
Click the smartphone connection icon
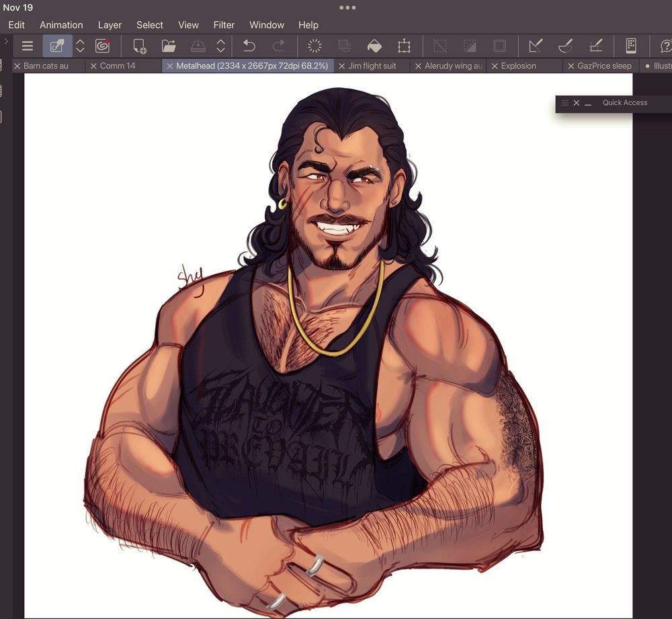(631, 46)
